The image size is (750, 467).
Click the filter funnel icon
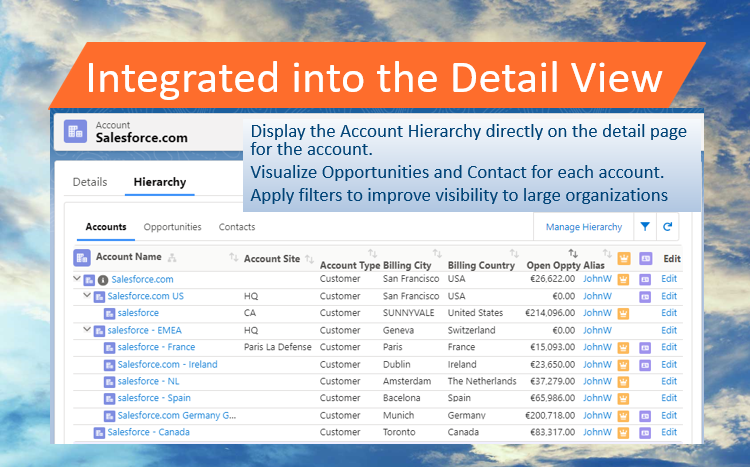(645, 227)
